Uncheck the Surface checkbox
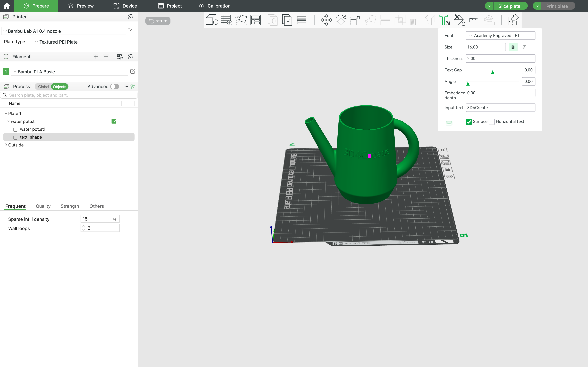The height and width of the screenshot is (367, 588). tap(469, 122)
